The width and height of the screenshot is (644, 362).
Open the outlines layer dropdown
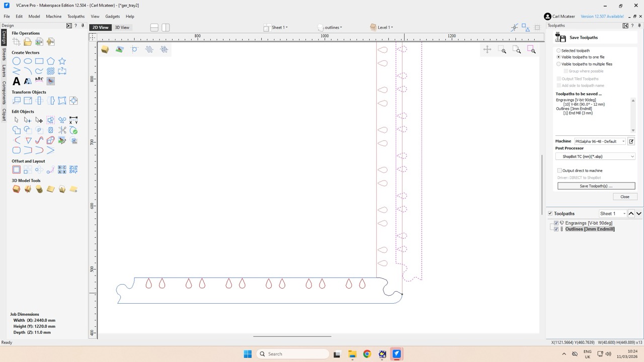click(x=331, y=28)
